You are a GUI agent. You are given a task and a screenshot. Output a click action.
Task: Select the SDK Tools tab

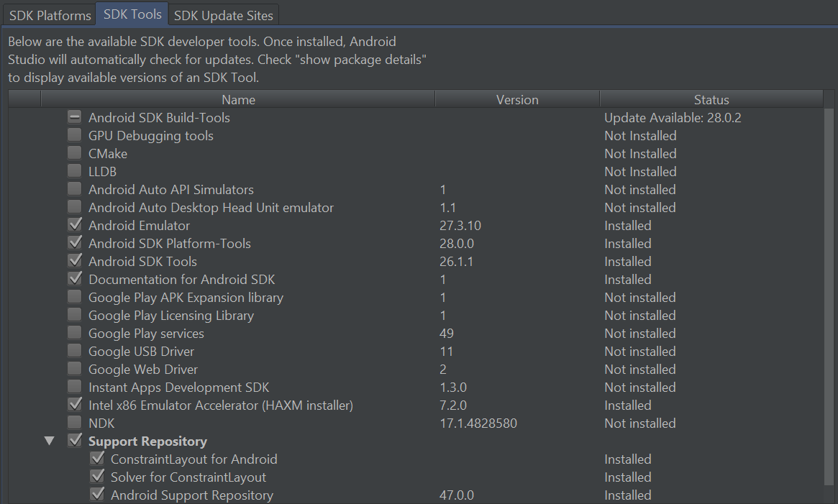click(132, 14)
